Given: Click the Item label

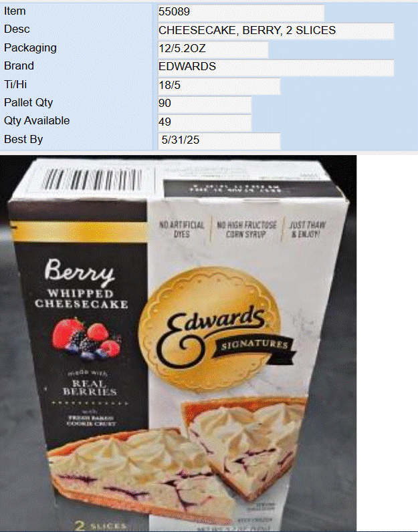Looking at the screenshot, I should [x=15, y=11].
